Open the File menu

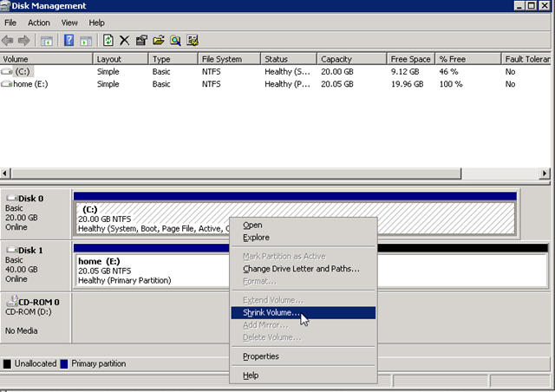[10, 23]
